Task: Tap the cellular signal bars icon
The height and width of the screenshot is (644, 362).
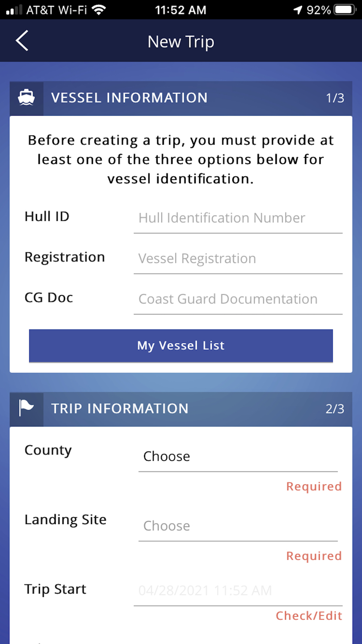Action: [x=14, y=10]
